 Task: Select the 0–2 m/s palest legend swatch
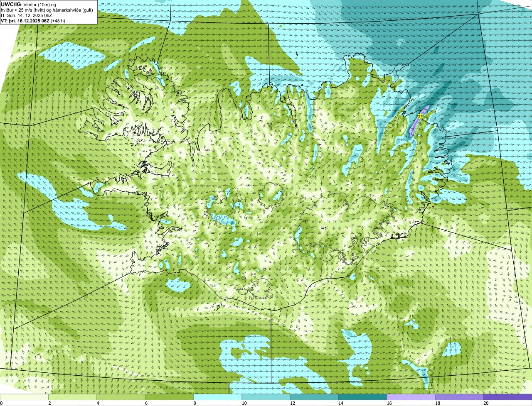point(24,397)
